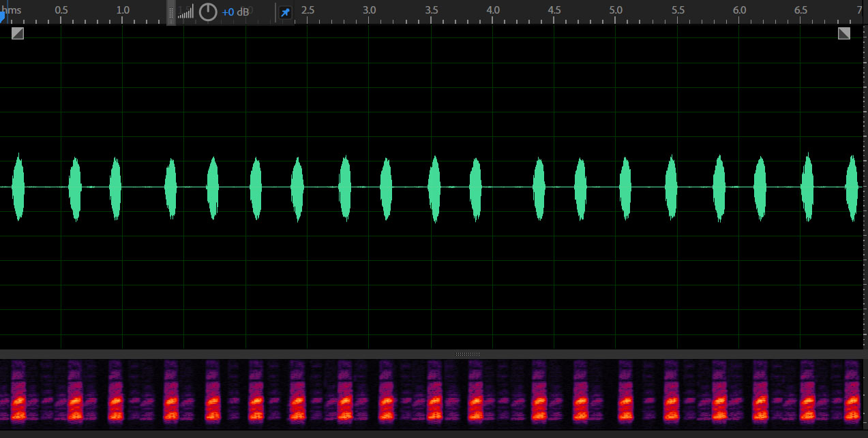Click the hms time format label
The image size is (868, 438).
pyautogui.click(x=12, y=11)
